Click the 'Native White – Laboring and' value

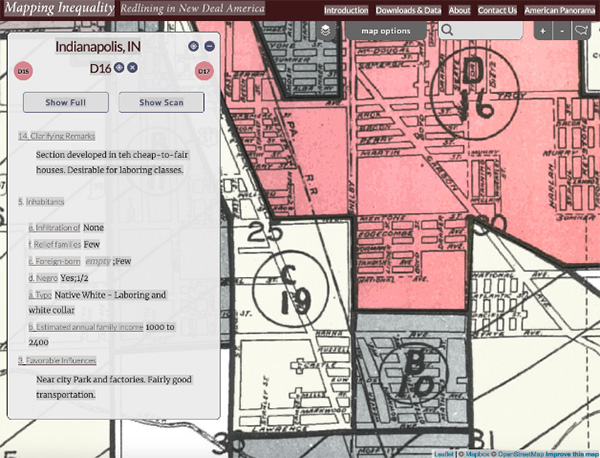(x=110, y=295)
